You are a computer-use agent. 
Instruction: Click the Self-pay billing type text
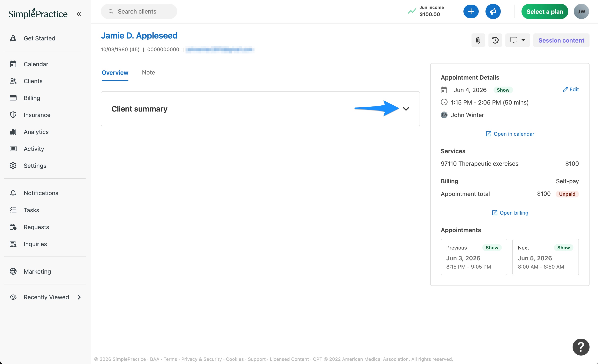coord(567,181)
